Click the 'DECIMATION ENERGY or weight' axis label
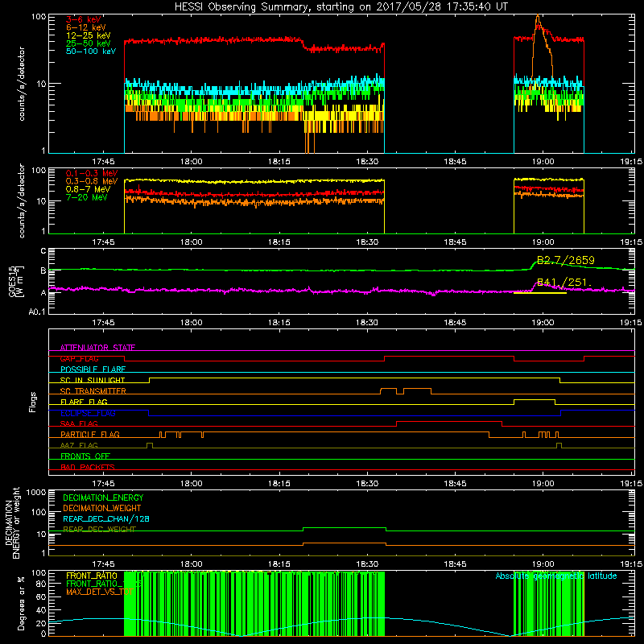Screen dimensions: 644x644 tap(12, 522)
